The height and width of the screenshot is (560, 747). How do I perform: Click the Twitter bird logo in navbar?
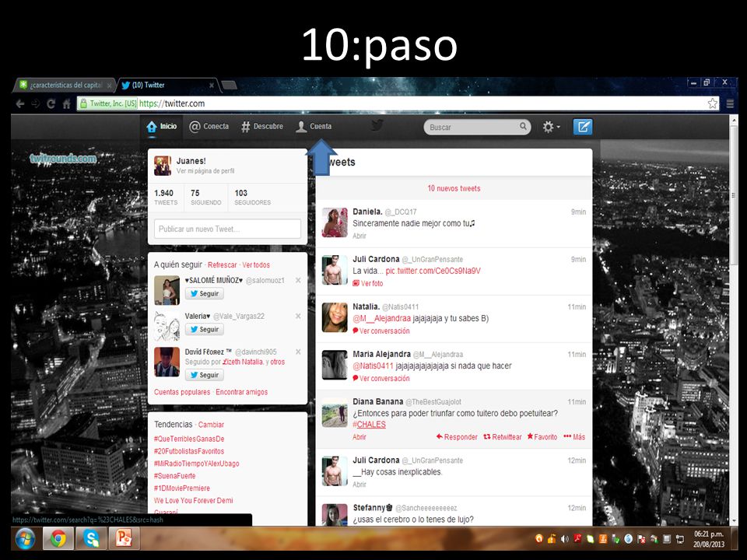point(377,126)
